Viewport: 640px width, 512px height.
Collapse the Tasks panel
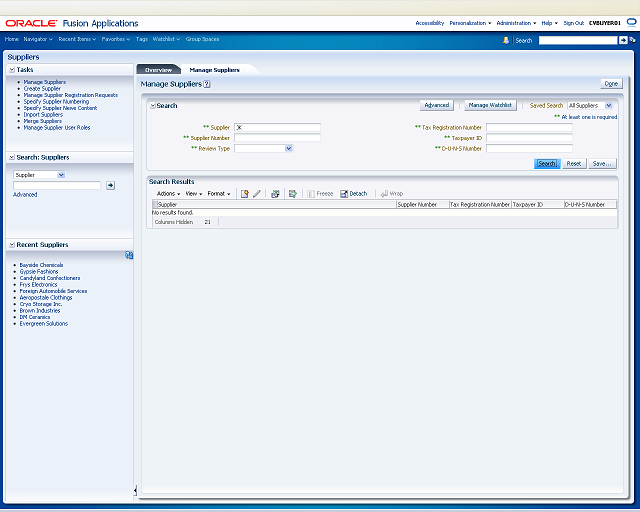click(x=12, y=70)
